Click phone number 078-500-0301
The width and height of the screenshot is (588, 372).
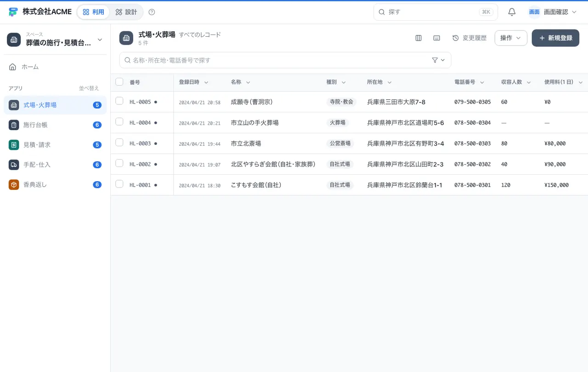(472, 185)
